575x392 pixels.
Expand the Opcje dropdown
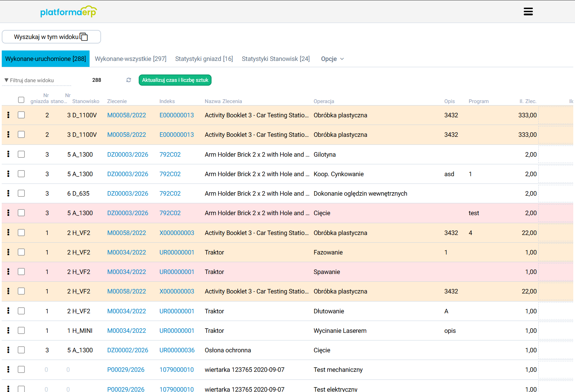[x=332, y=59]
